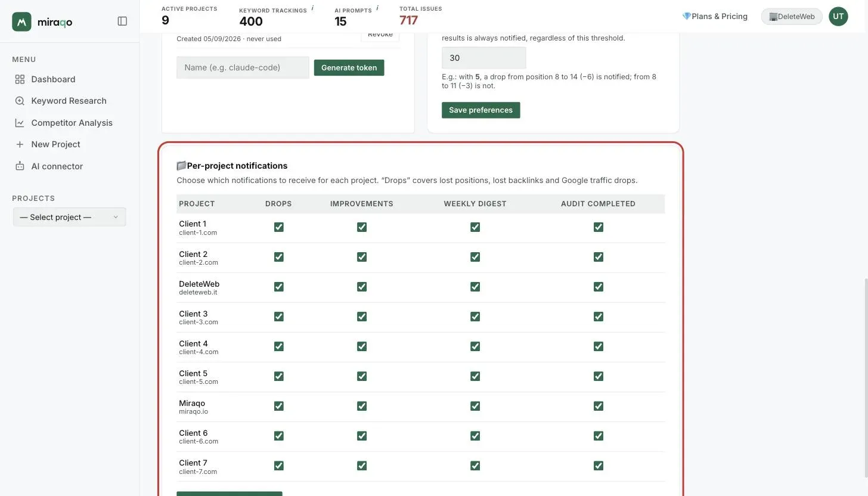The width and height of the screenshot is (868, 496).
Task: Open AI connector menu item
Action: [x=57, y=166]
